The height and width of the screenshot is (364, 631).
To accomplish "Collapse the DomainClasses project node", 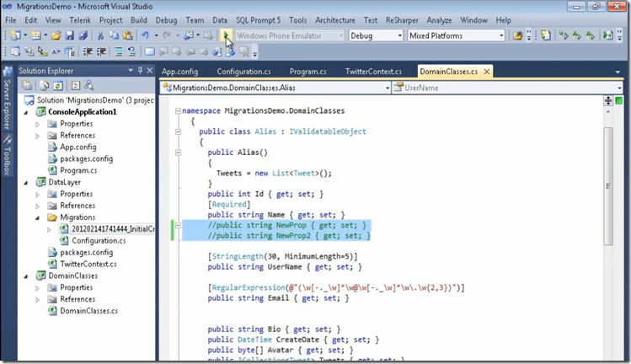I will point(27,276).
